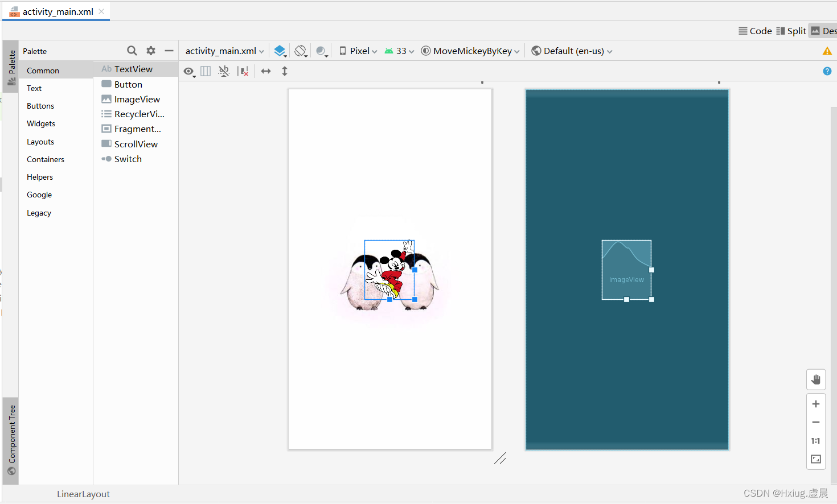The width and height of the screenshot is (837, 504).
Task: Zoom out with minus button
Action: [816, 422]
